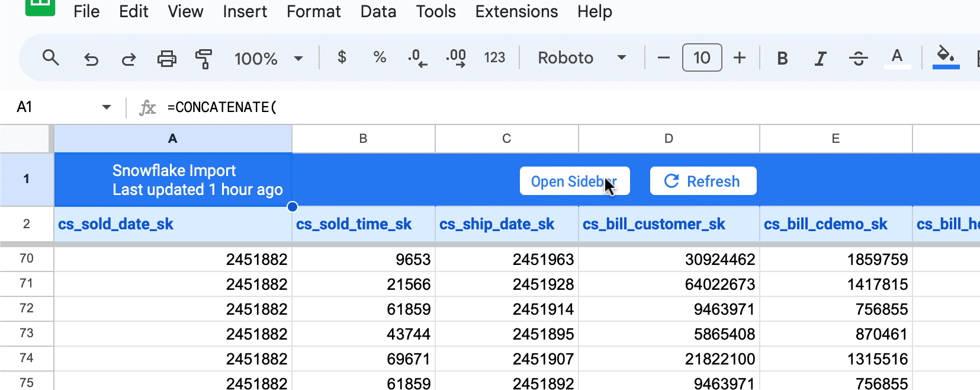This screenshot has height=390, width=980.
Task: Open the zoom level dropdown at 100%
Action: (x=269, y=58)
